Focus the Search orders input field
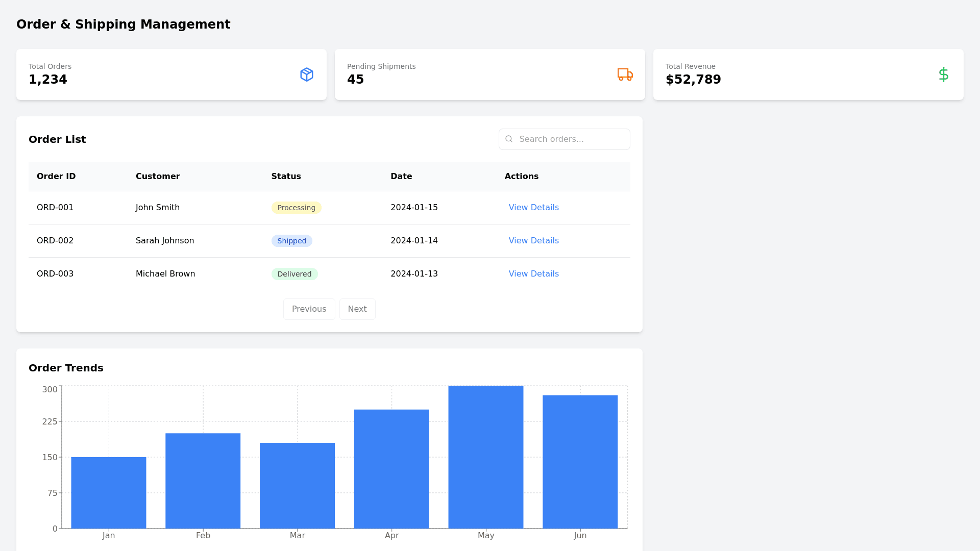Screen dimensions: 980x551 pyautogui.click(x=571, y=139)
